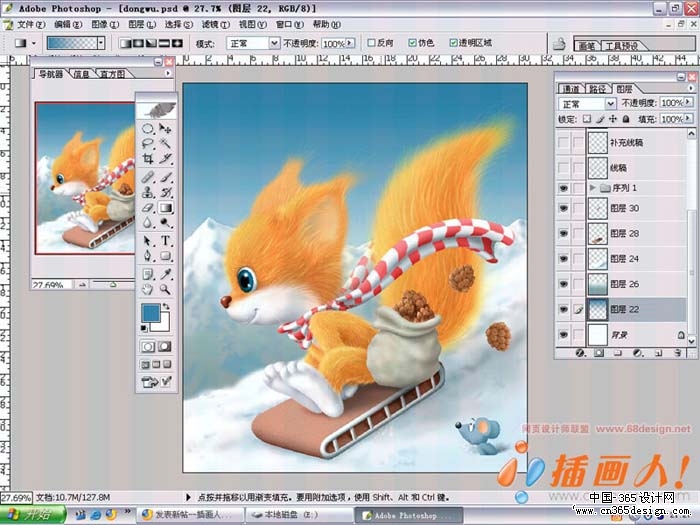
Task: Select the Notes tool
Action: click(148, 274)
